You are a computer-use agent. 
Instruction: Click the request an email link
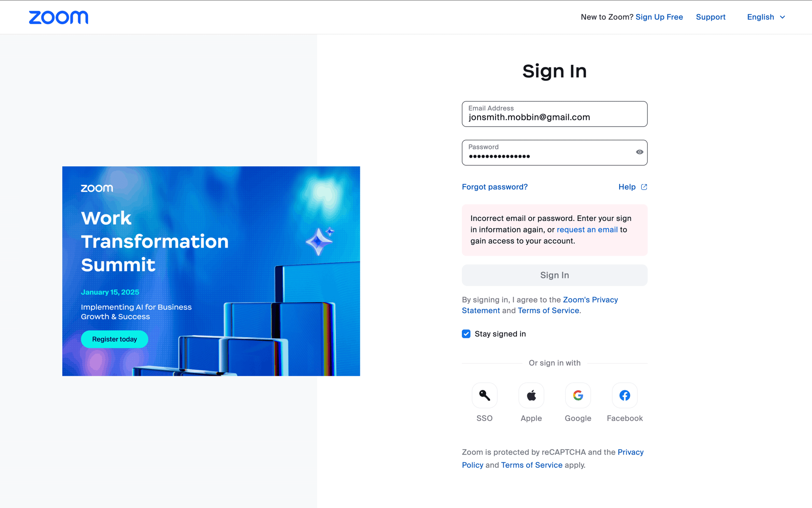[587, 229]
